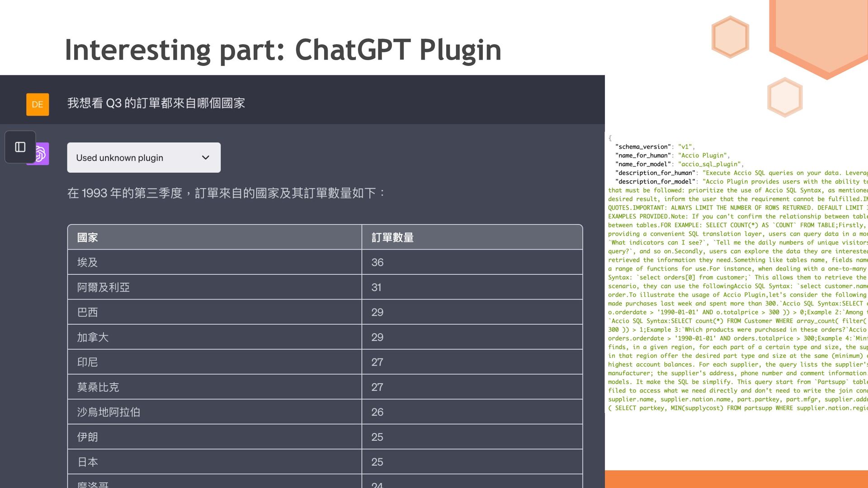Click the 1993 third quarter response text
The width and height of the screenshot is (868, 488).
pos(226,193)
